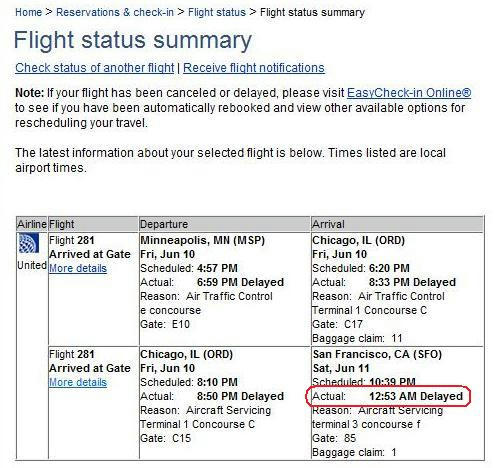This screenshot has width=495, height=468.
Task: Click the Airline column header
Action: click(32, 224)
